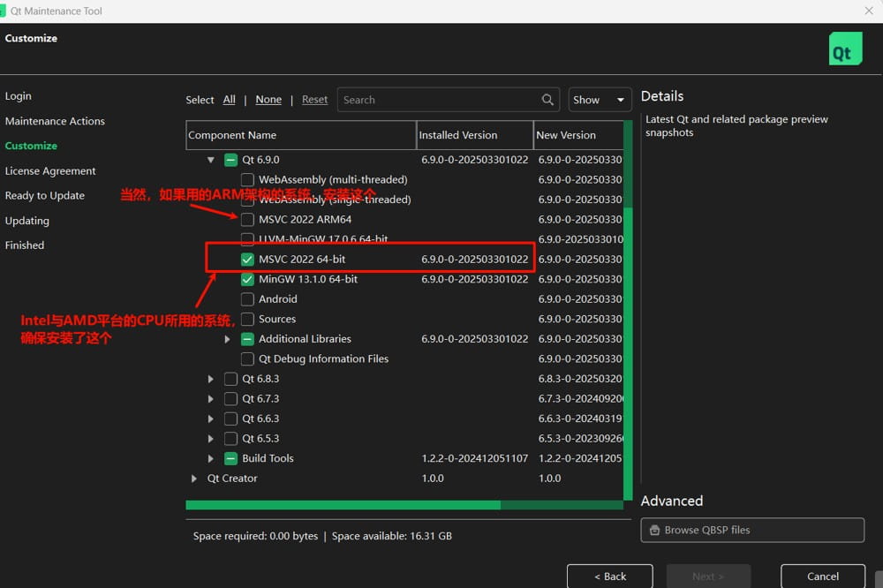Click the Component Name column header

pyautogui.click(x=301, y=135)
